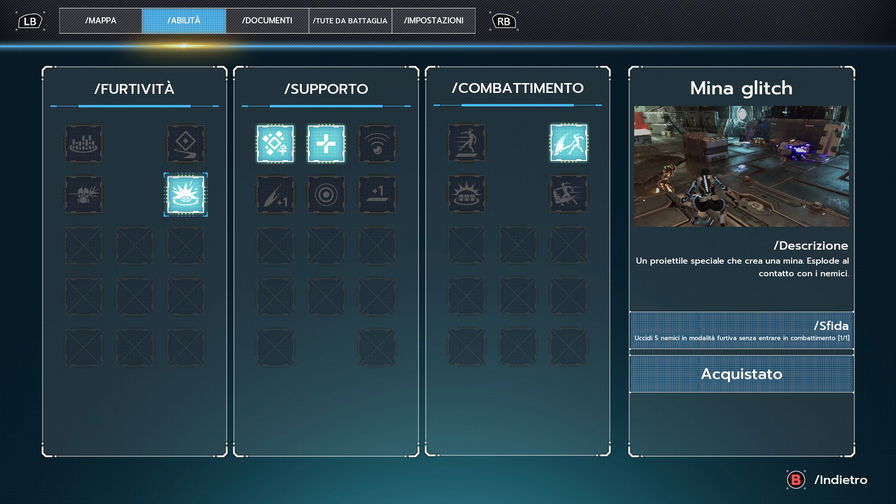Pick the bullet +1 skill in Supporto

click(275, 194)
